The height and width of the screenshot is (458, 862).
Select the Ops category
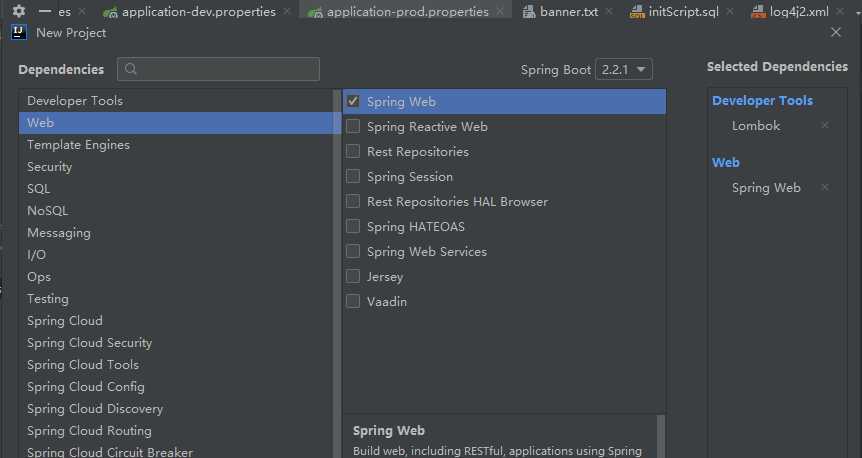click(177, 277)
